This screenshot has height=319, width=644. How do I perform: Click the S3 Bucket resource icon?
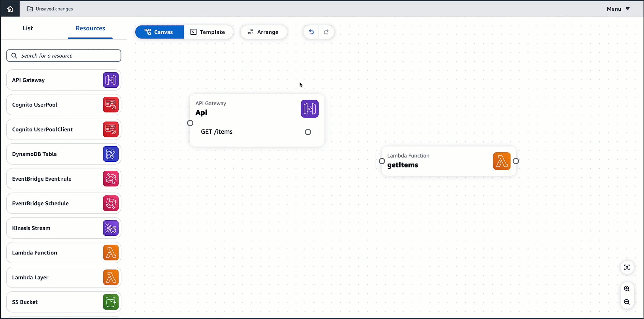(111, 302)
